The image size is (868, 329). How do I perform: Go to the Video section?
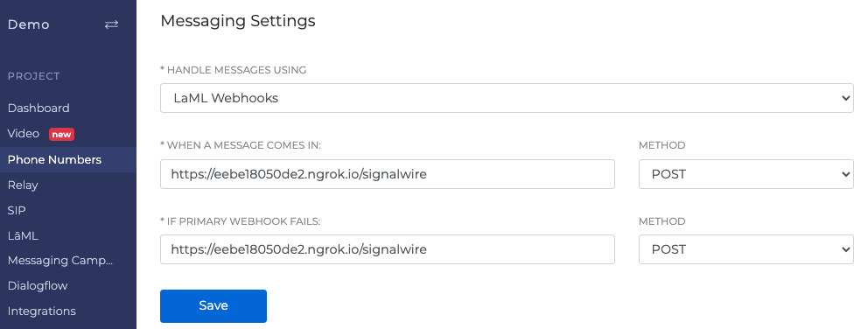click(x=24, y=134)
